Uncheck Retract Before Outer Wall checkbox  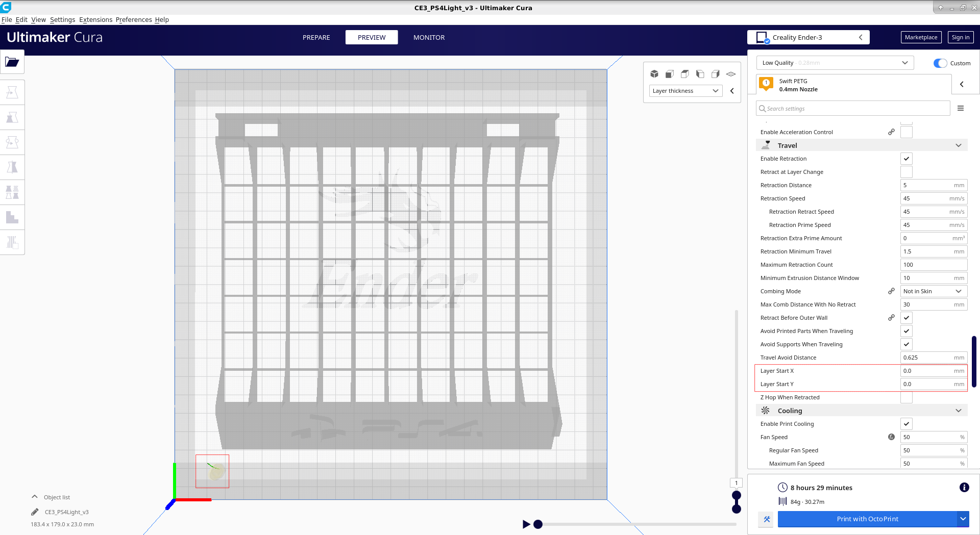click(906, 318)
